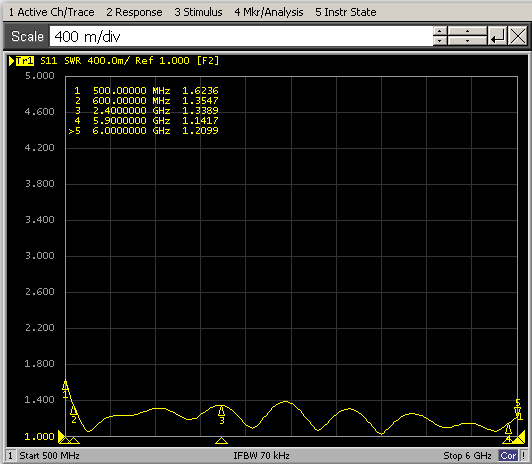Click the SWR format label
The image size is (532, 464).
[x=73, y=61]
